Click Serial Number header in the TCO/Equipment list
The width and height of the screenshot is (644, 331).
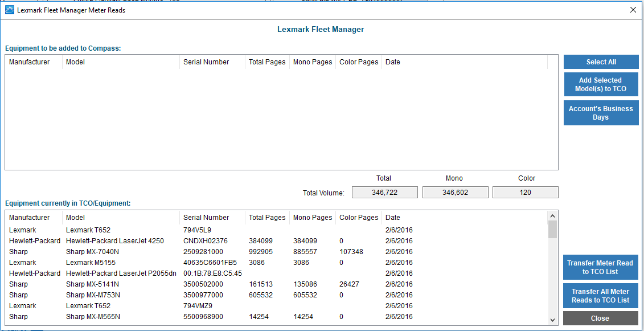(212, 218)
